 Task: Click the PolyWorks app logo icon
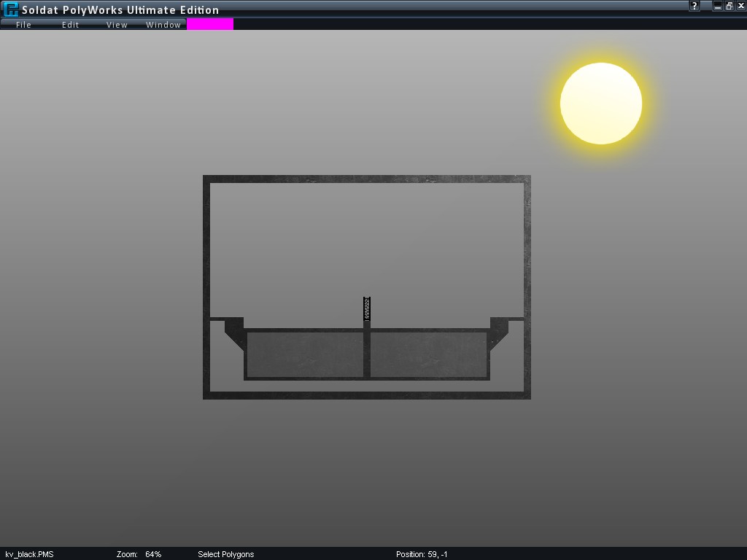click(x=10, y=9)
